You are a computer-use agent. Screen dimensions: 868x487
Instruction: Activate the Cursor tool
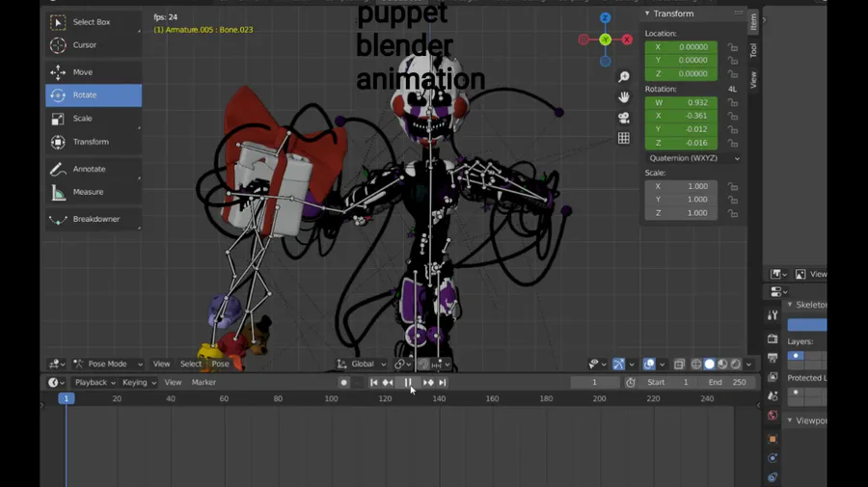[94, 44]
